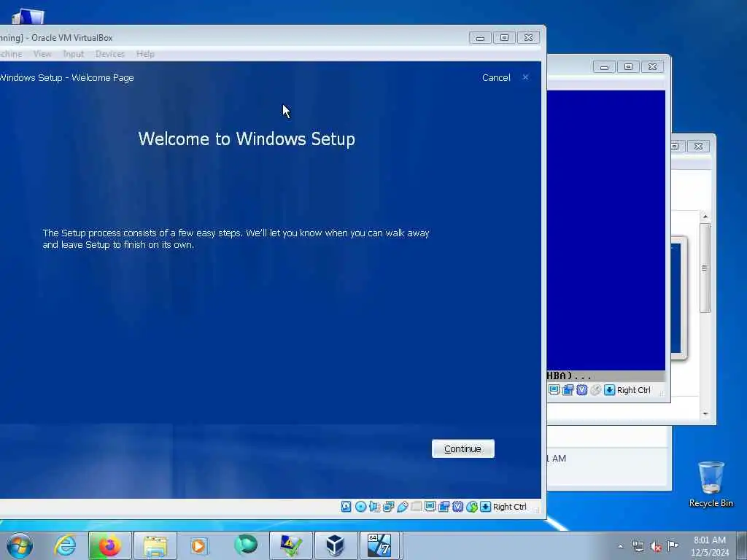The height and width of the screenshot is (560, 747).
Task: Click the rear window's vertical scrollbar thumb
Action: 705,268
